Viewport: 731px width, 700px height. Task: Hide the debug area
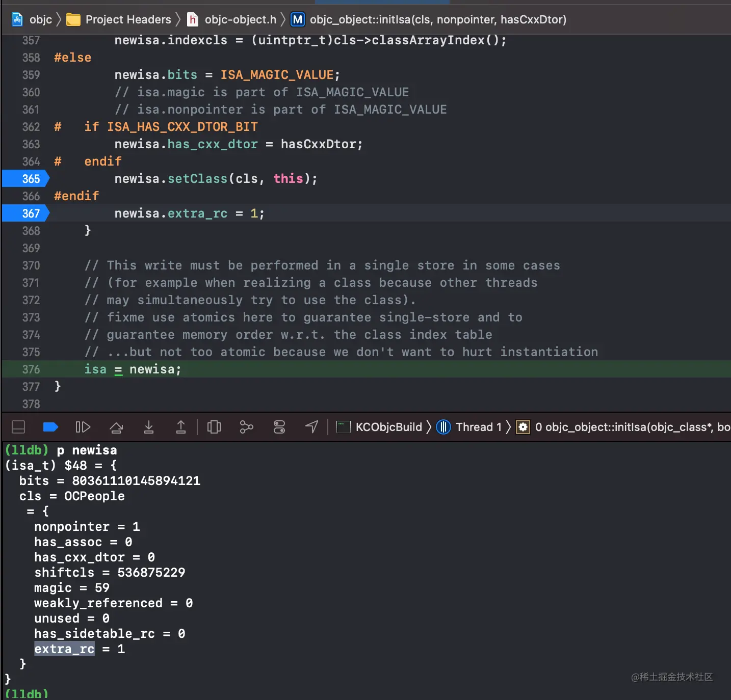[18, 427]
